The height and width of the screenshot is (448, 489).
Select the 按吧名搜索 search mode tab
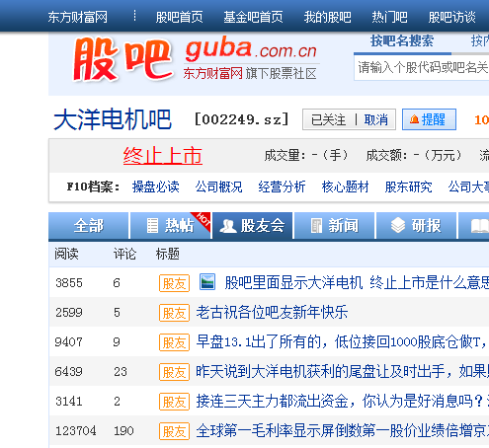pos(402,41)
